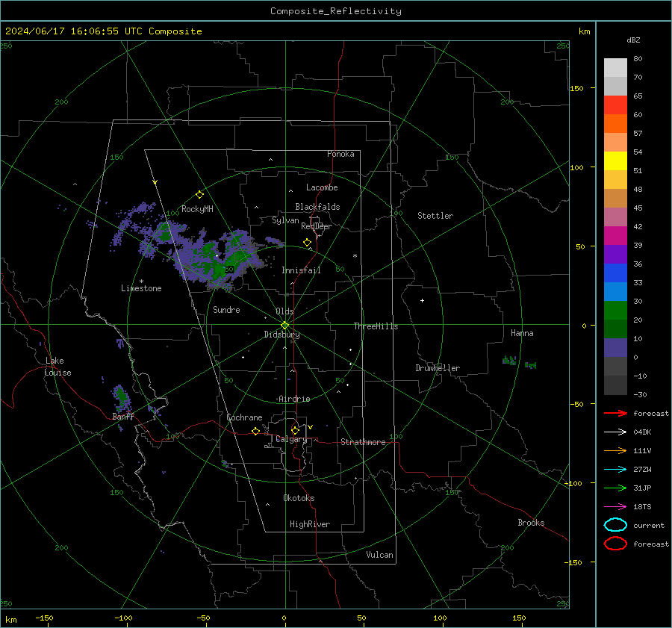Click the HighRiver town label
The width and height of the screenshot is (672, 628).
310,524
